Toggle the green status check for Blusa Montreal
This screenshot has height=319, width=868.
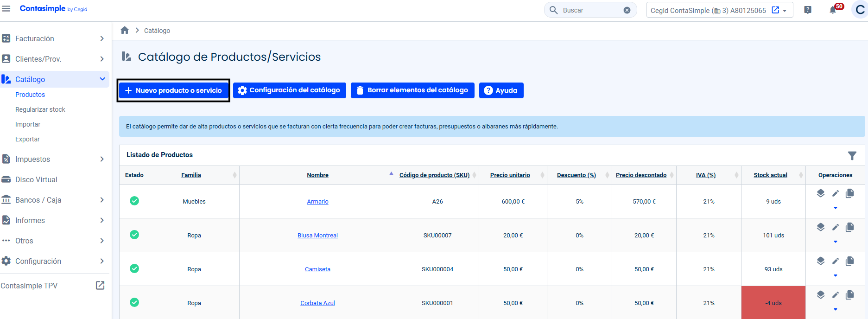pyautogui.click(x=134, y=235)
